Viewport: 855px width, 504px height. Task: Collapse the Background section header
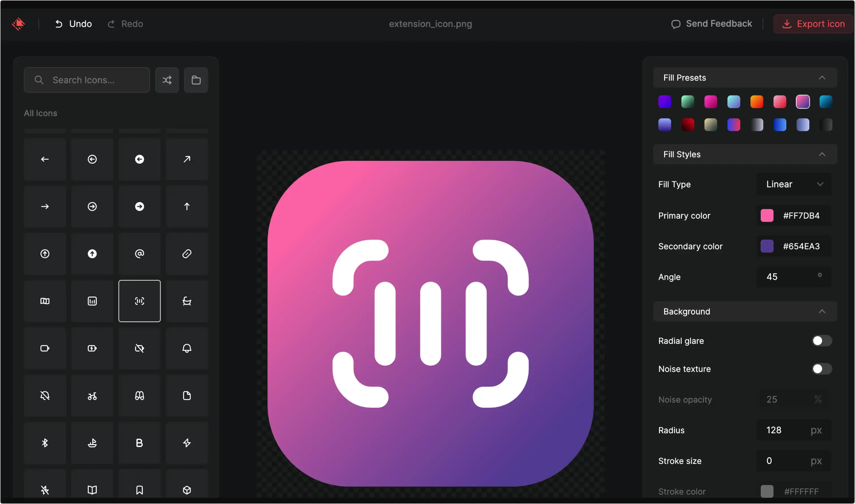(822, 311)
